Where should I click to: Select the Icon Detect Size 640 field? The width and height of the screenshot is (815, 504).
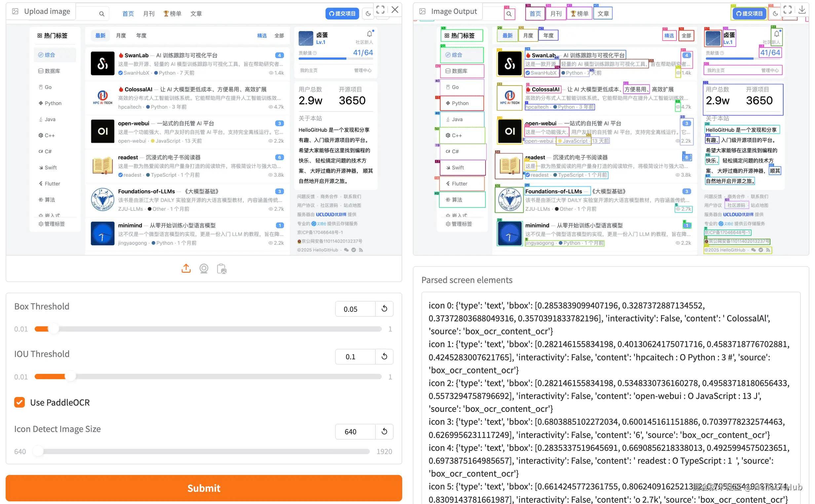pos(355,432)
